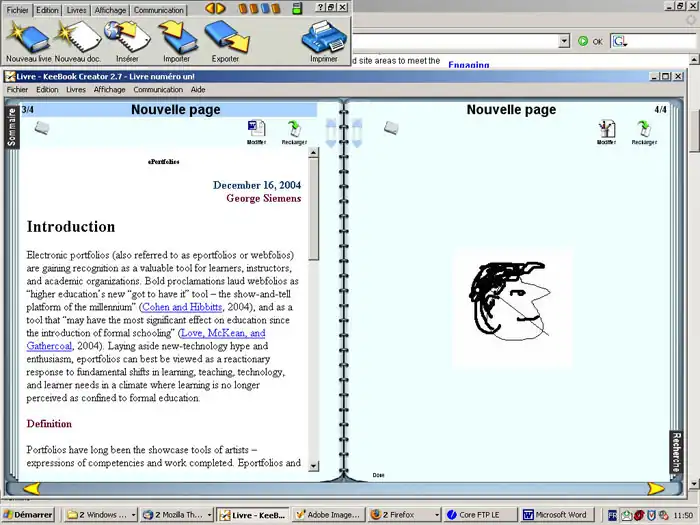Click the FR language indicator in tray

(612, 515)
